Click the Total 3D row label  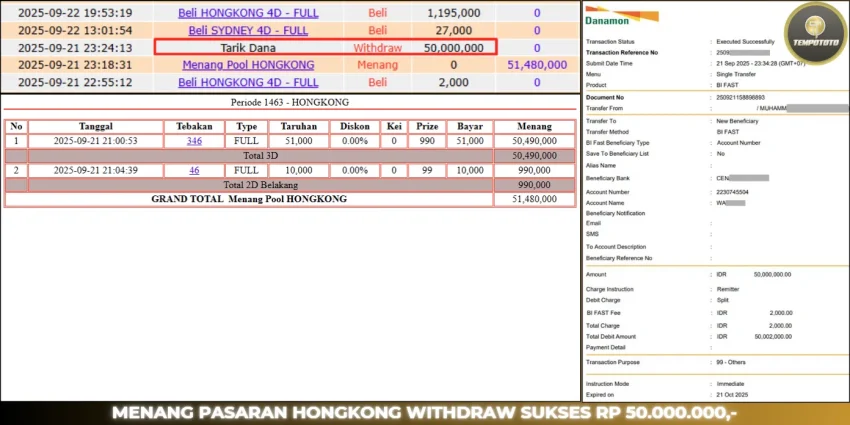pos(261,156)
